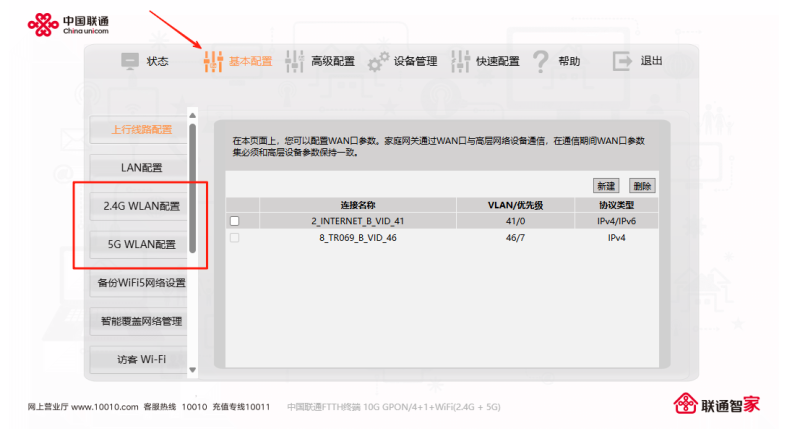Open 5G WLAN配置 settings

coord(139,244)
